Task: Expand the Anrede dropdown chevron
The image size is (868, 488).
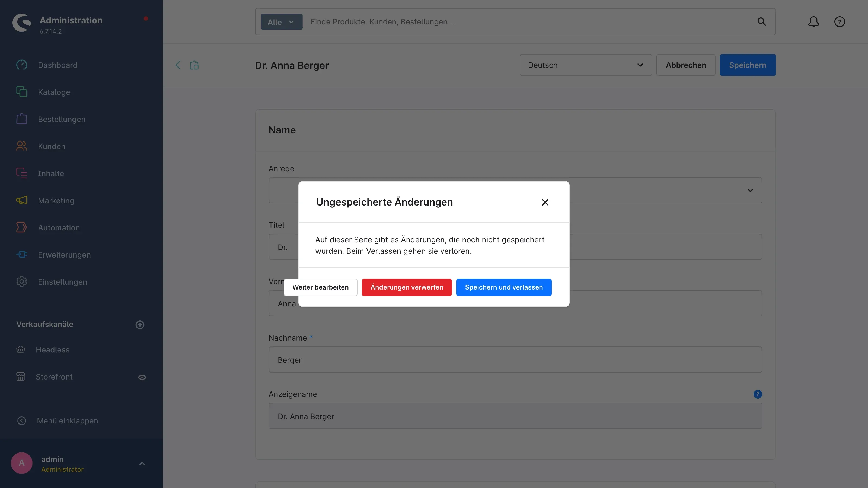Action: tap(750, 190)
